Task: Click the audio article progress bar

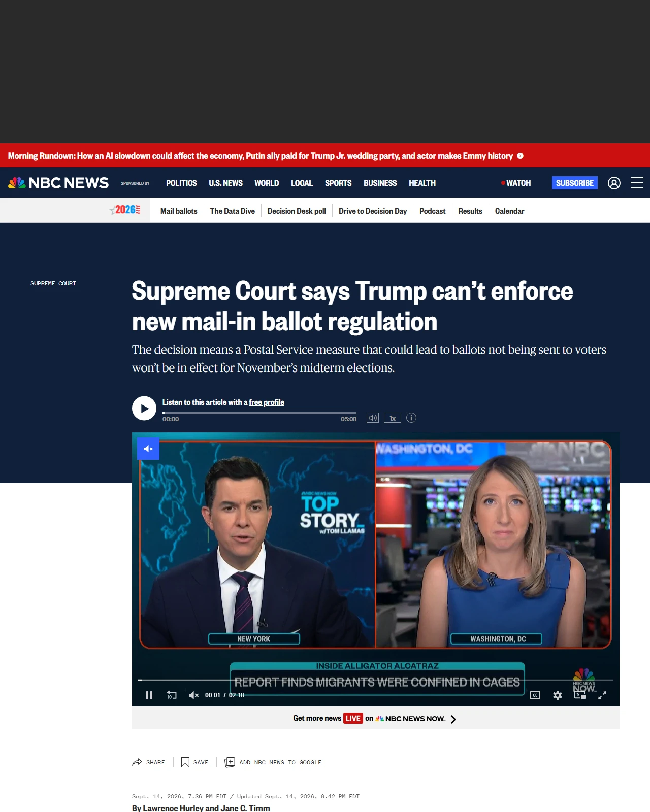Action: point(259,413)
